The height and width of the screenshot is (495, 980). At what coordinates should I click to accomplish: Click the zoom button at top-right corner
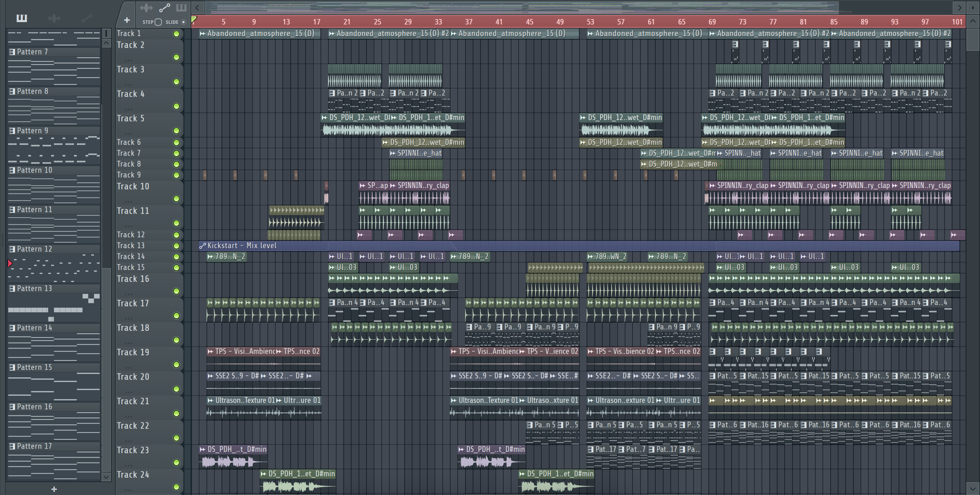click(x=973, y=7)
